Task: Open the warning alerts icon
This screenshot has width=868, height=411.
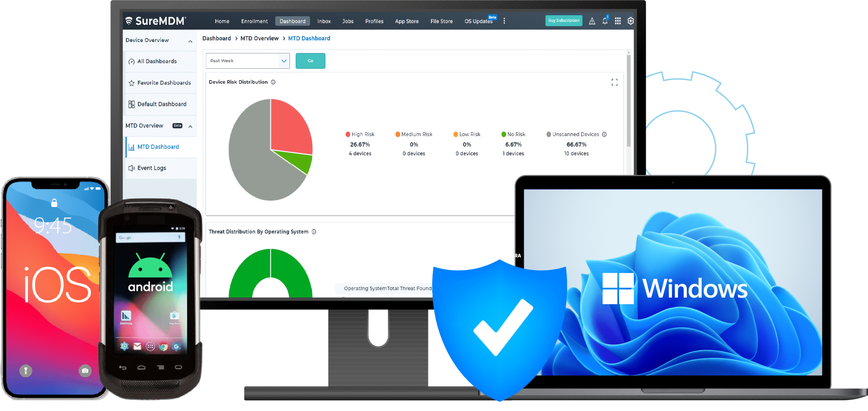Action: [592, 21]
